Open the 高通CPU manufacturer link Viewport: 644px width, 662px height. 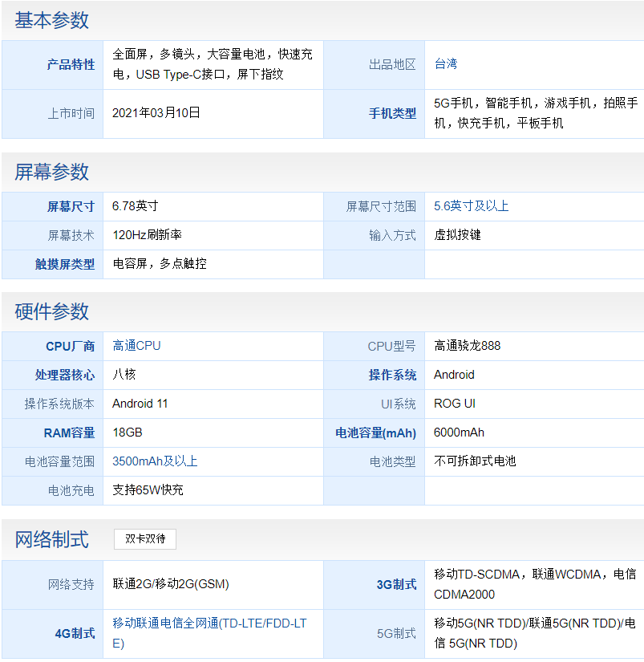click(136, 346)
